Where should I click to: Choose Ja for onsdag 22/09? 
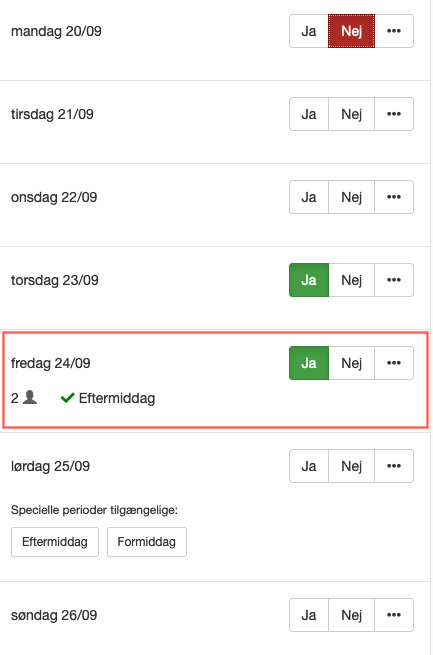[309, 197]
